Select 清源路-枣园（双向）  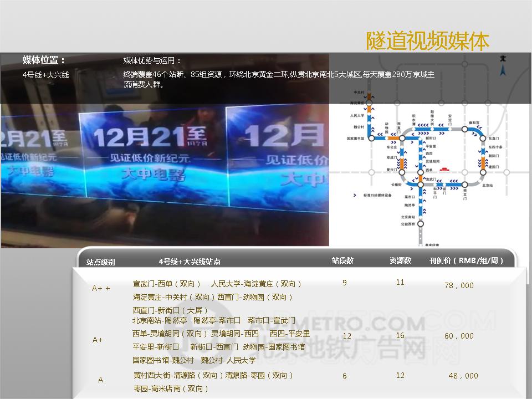[259, 375]
